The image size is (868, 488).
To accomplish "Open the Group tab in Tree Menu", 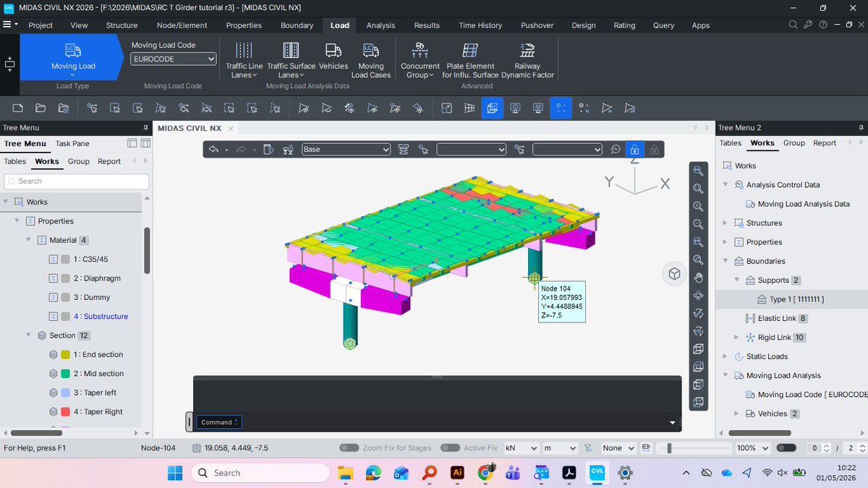I will pyautogui.click(x=79, y=161).
